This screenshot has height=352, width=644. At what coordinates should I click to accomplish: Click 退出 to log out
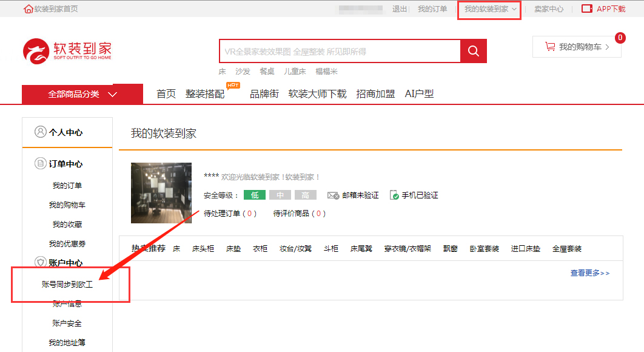click(x=399, y=9)
